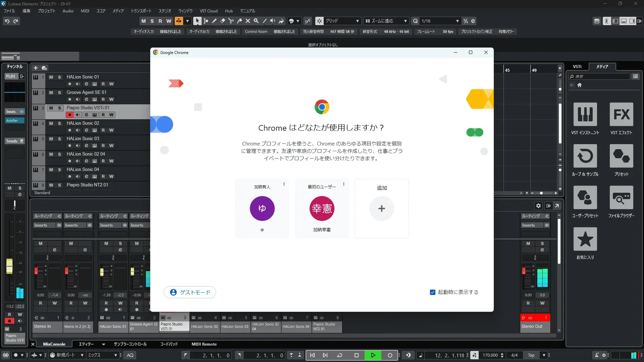Viewport: 644px width, 362px height.
Task: Solo the HALion Sonic 01 track
Action: click(x=59, y=77)
